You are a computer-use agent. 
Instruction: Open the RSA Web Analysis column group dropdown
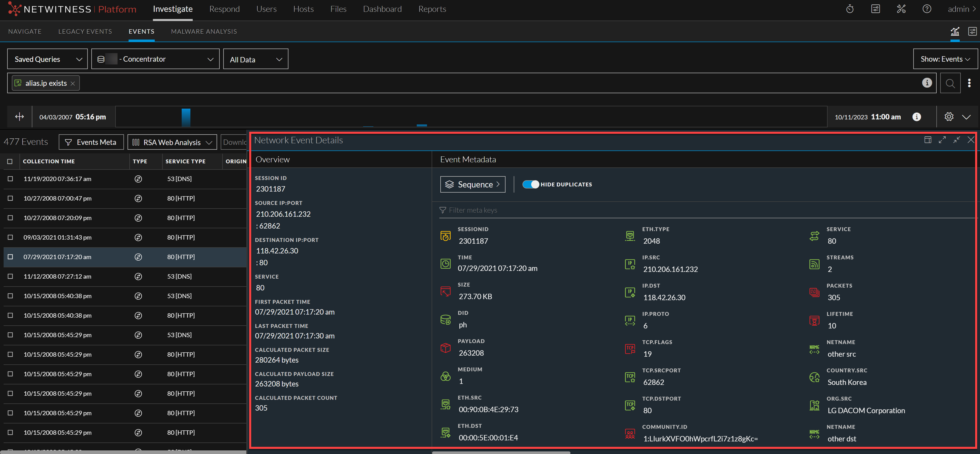coord(172,142)
